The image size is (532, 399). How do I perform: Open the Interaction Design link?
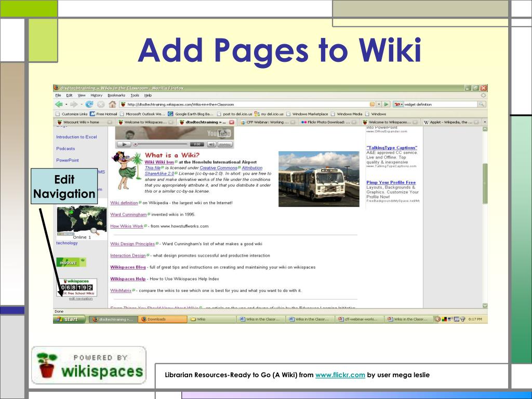click(128, 256)
